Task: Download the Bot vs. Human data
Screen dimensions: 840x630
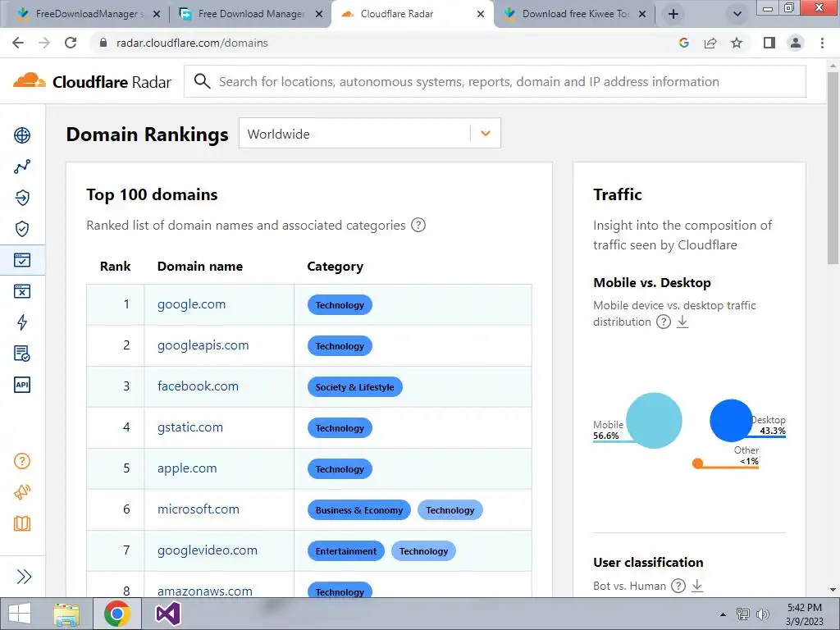Action: coord(697,586)
